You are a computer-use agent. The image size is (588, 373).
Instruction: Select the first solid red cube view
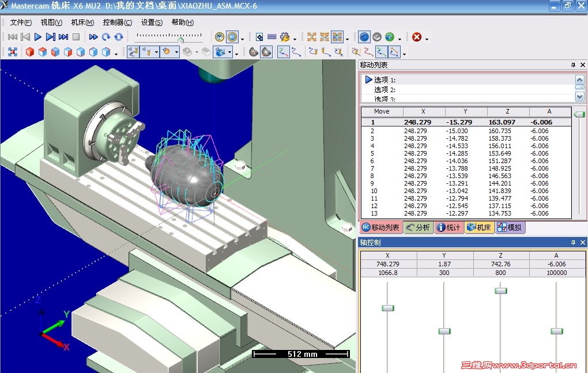tap(30, 52)
